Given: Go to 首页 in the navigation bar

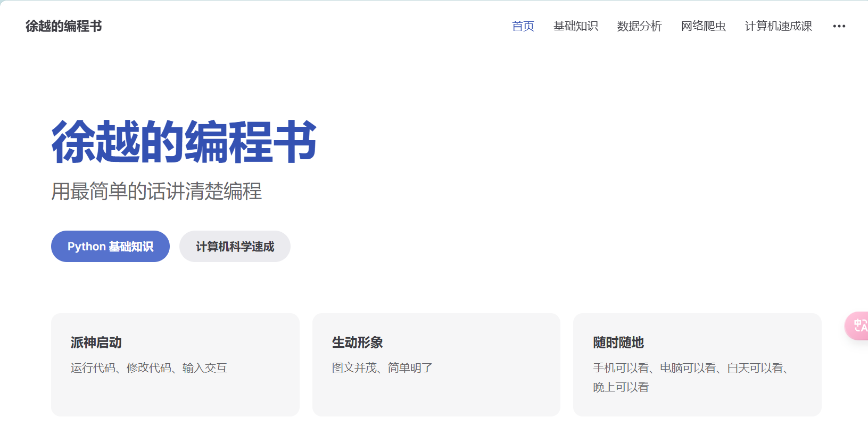Looking at the screenshot, I should 523,26.
